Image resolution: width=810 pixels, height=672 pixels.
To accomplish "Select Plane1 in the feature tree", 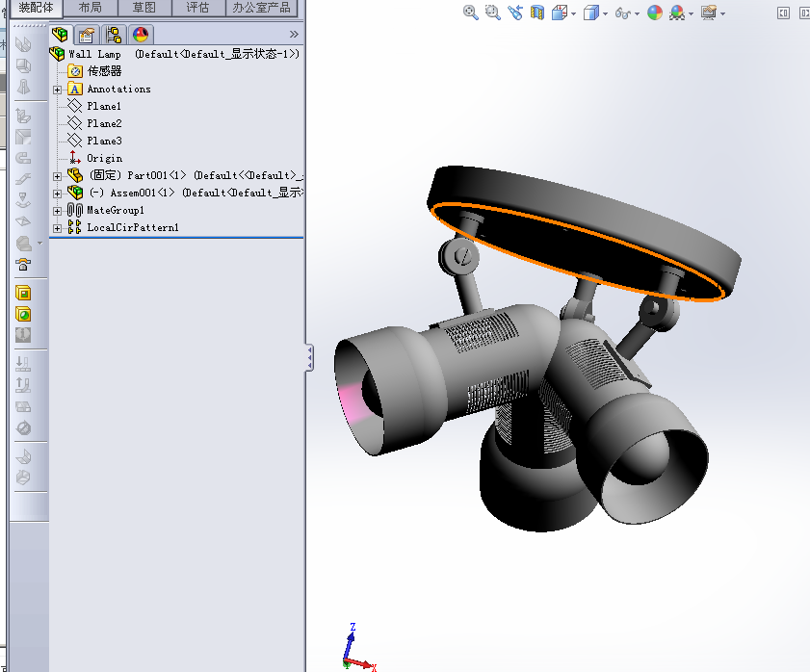I will pyautogui.click(x=104, y=106).
